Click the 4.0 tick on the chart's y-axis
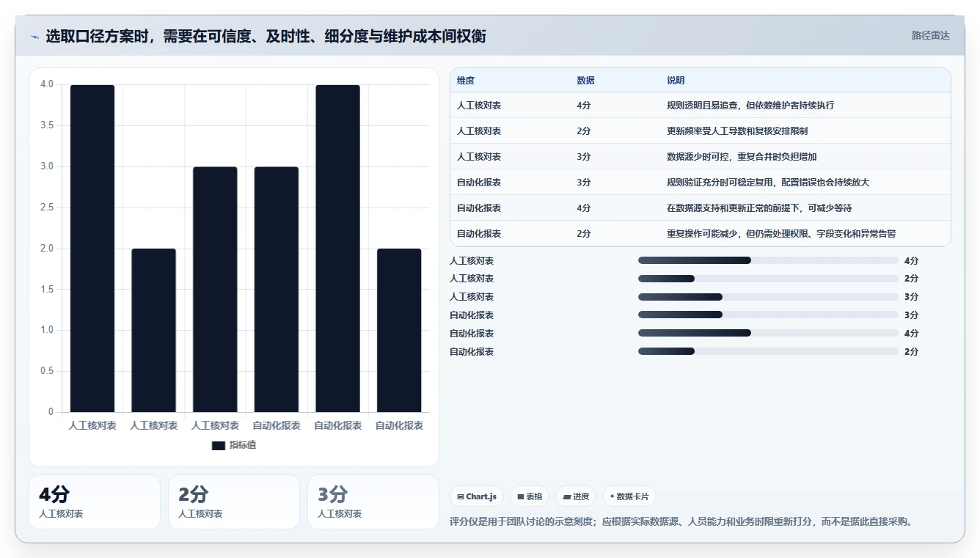The width and height of the screenshot is (980, 558). (x=47, y=84)
